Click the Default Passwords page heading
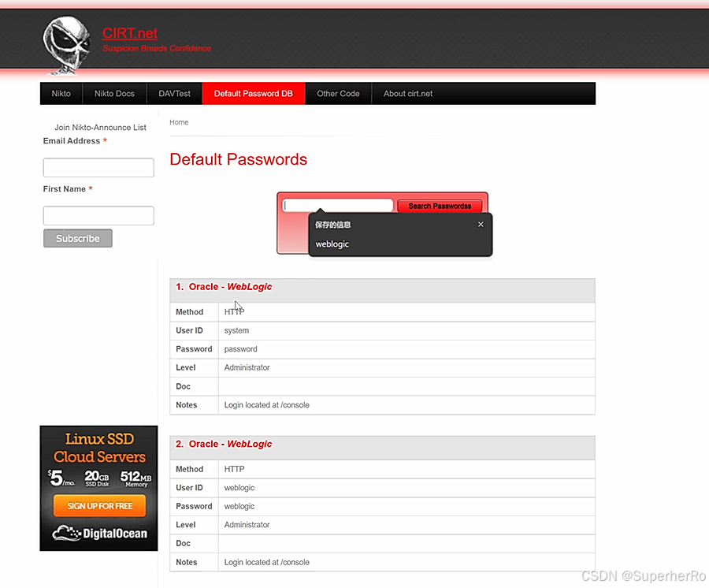 pos(238,159)
